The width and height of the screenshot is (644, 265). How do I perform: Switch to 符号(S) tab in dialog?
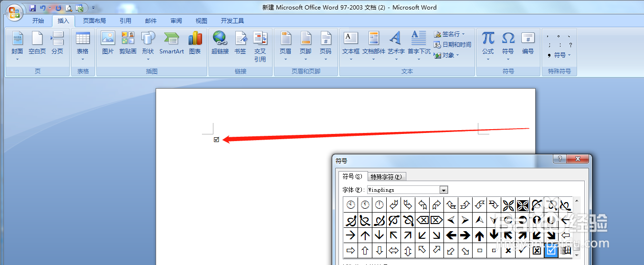353,176
